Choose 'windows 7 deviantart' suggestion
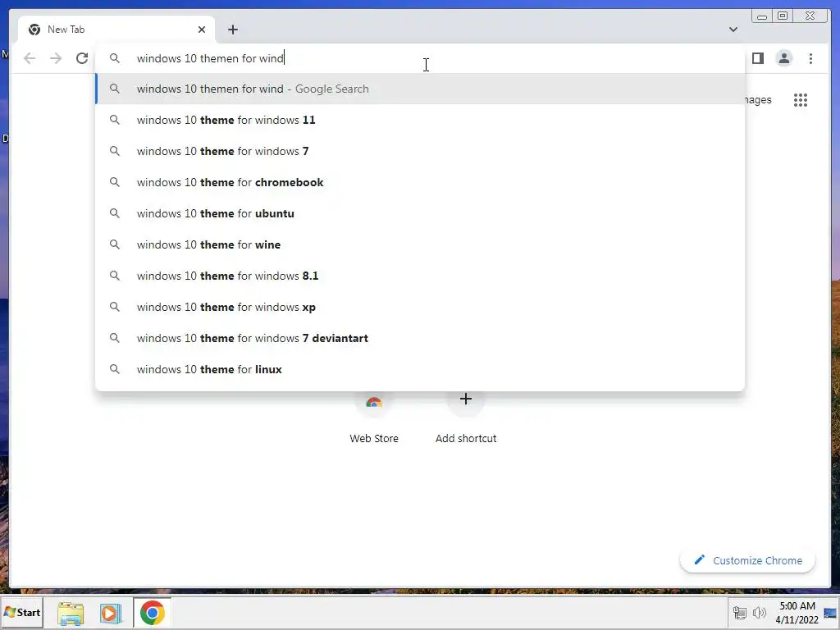 [420, 338]
